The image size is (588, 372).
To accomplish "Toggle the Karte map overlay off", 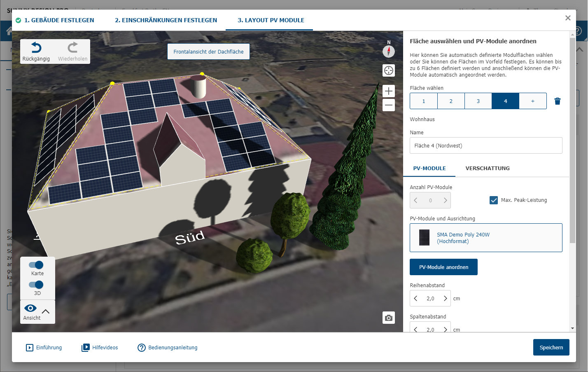I will (37, 266).
